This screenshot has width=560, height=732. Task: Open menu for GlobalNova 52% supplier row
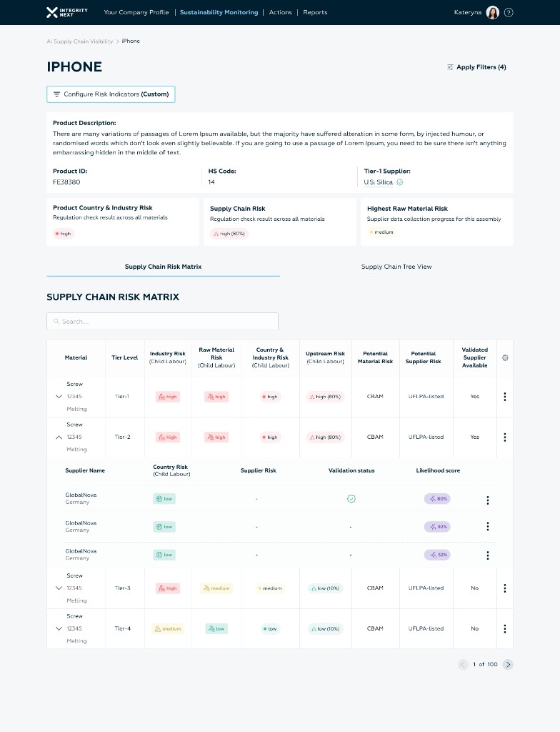pos(488,555)
